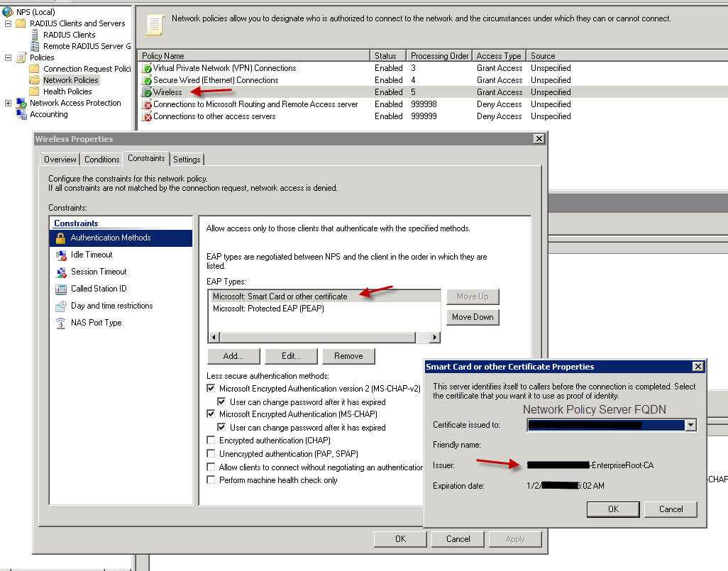Click the EAP list right scroll arrow

coord(434,338)
